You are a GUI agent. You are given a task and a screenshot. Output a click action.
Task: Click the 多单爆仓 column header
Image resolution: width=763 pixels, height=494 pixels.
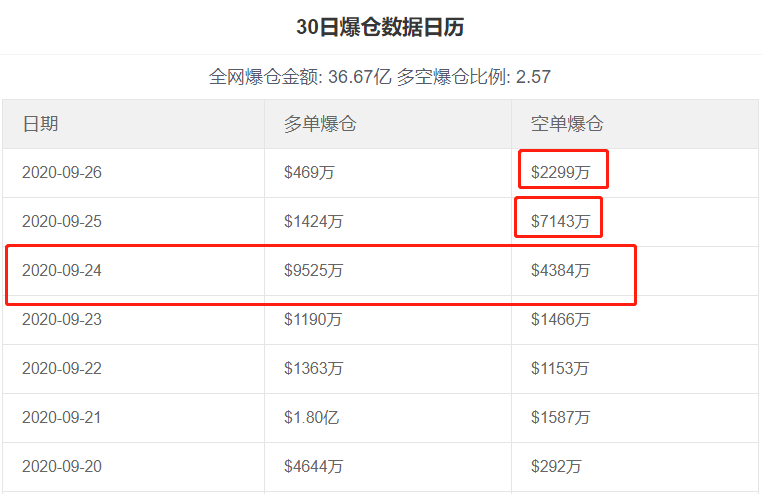tap(320, 124)
